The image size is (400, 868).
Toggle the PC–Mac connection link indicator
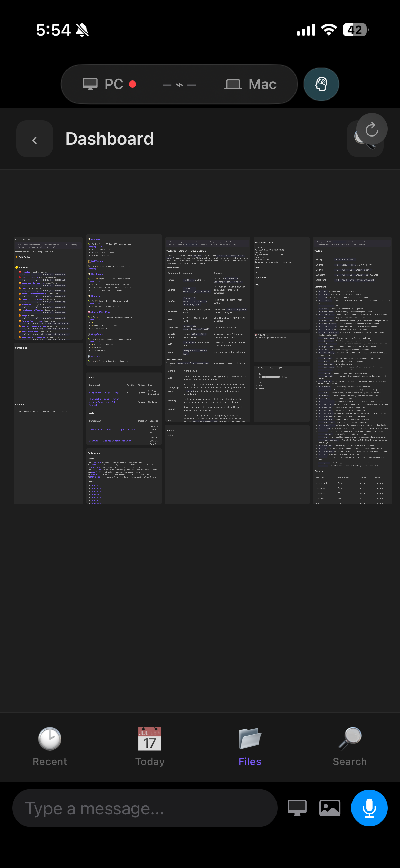pos(179,85)
